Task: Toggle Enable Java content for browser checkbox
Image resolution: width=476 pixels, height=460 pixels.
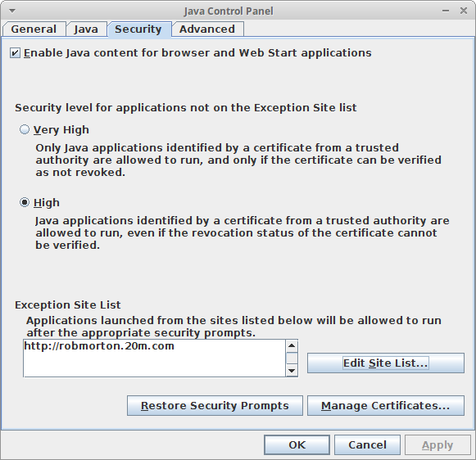Action: pyautogui.click(x=15, y=53)
